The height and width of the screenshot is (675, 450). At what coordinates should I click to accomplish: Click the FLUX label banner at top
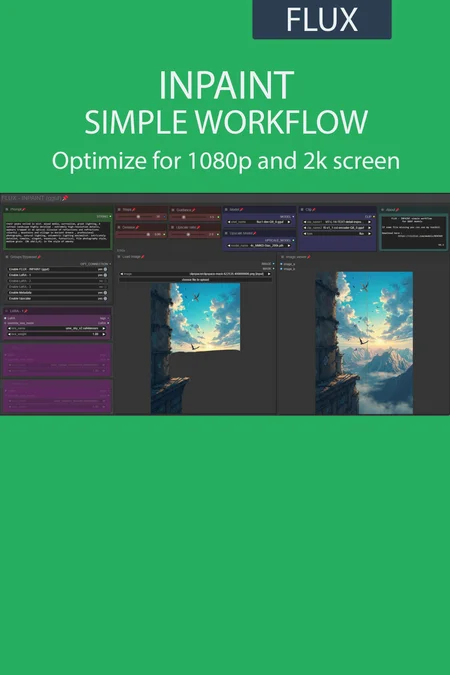tap(322, 19)
